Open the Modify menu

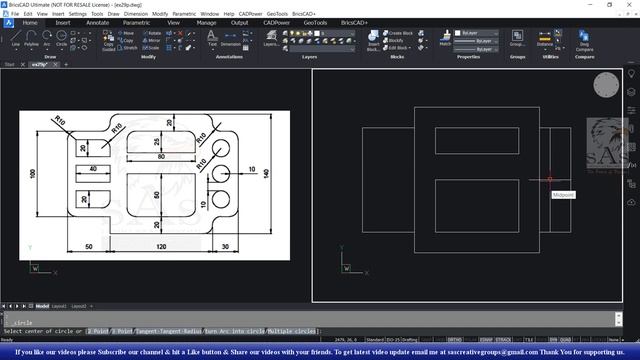coord(160,14)
